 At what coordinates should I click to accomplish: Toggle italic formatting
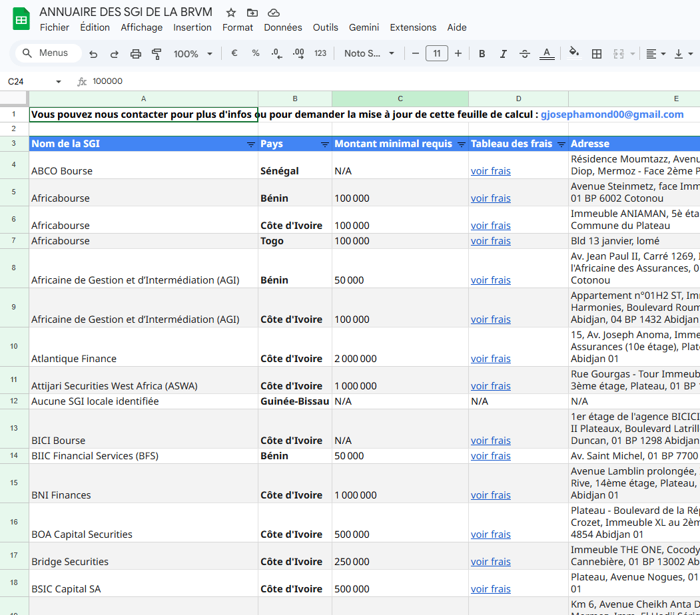(x=504, y=54)
